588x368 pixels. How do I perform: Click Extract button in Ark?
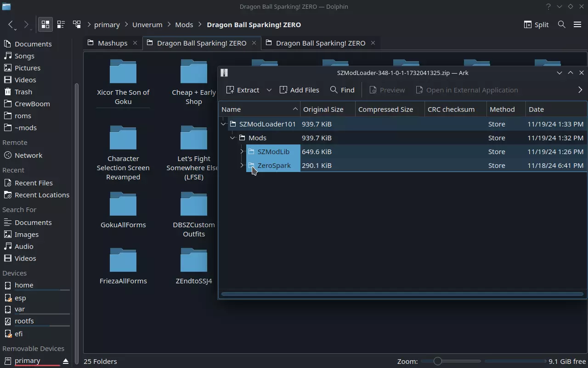[243, 90]
